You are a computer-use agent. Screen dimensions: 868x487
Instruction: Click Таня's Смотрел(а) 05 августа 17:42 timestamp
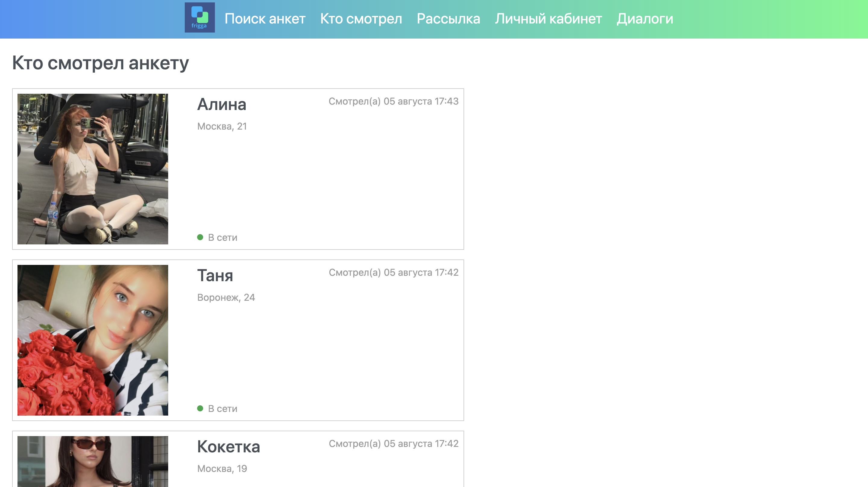pos(394,273)
